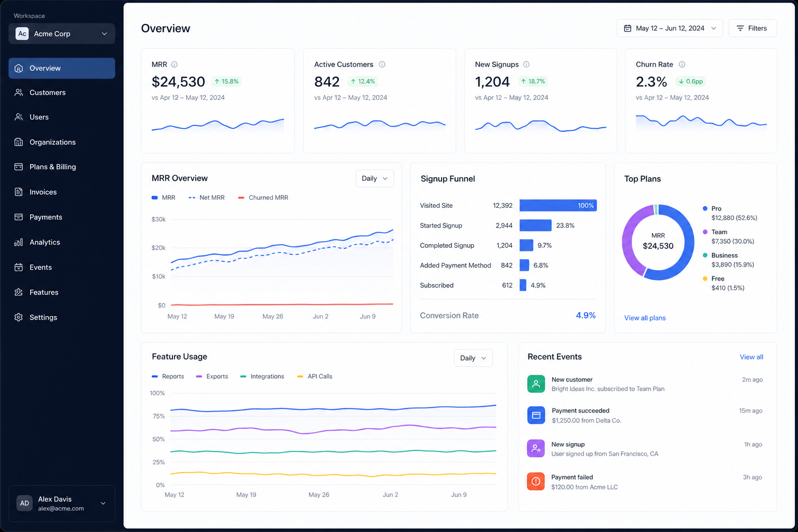The height and width of the screenshot is (532, 798).
Task: Click the 0.6pp churn change badge
Action: (x=690, y=82)
